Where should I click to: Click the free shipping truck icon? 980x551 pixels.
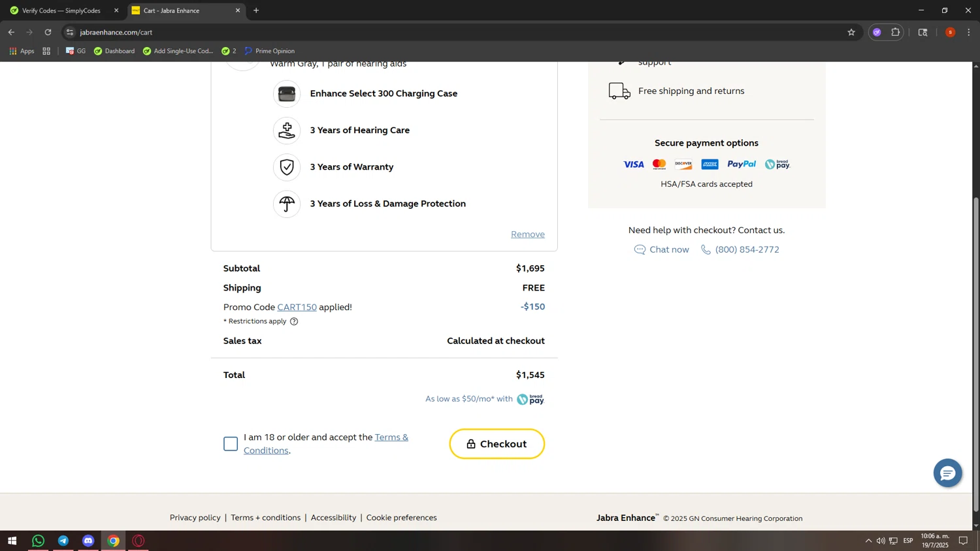[x=619, y=91]
